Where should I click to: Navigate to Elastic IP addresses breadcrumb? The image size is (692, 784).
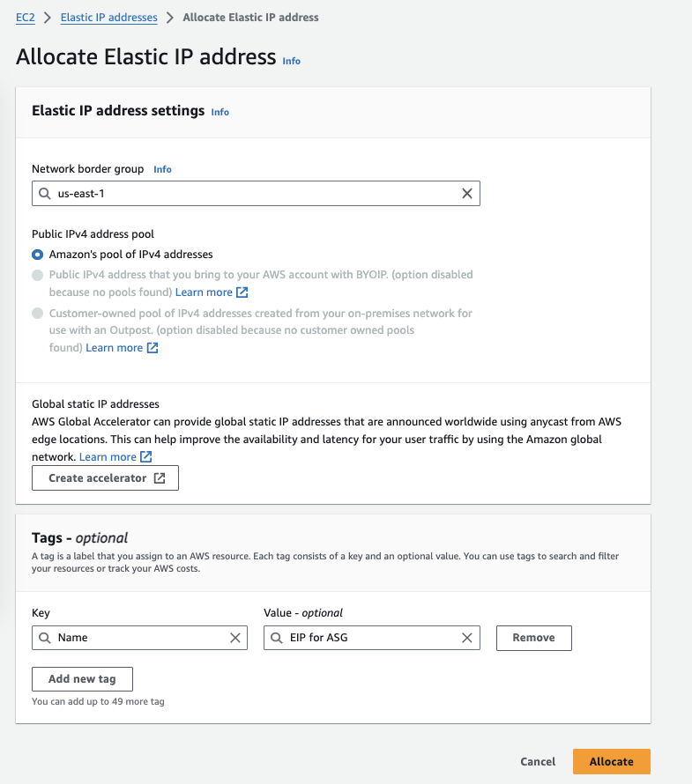[108, 18]
